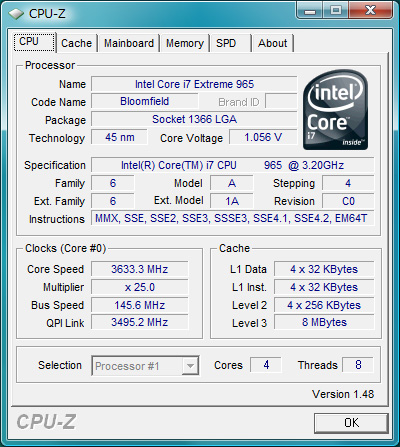Click the Instructions field listing MMX, SSE

233,218
